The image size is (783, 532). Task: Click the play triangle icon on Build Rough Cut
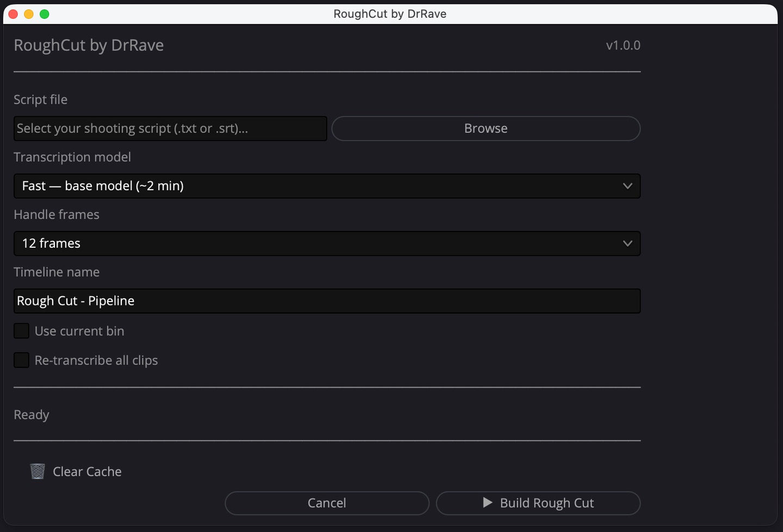tap(488, 503)
